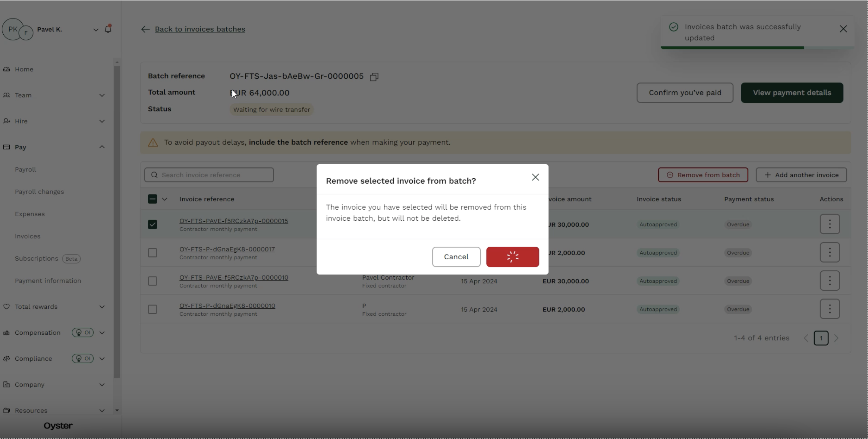Open the selection dropdown beside select-all checkbox
Image resolution: width=868 pixels, height=439 pixels.
tap(165, 199)
